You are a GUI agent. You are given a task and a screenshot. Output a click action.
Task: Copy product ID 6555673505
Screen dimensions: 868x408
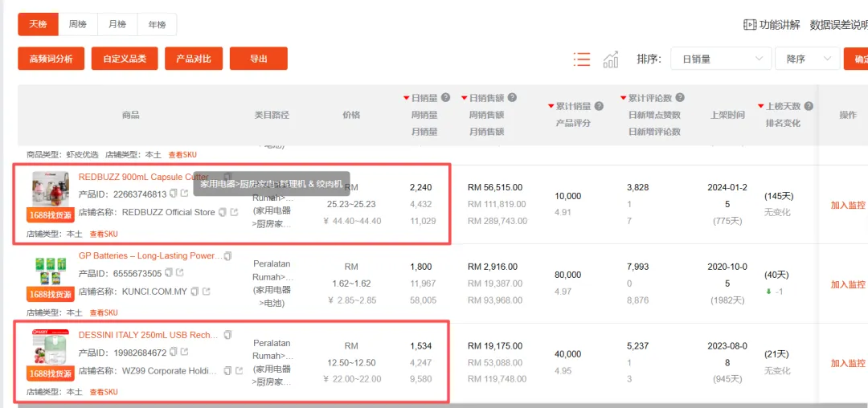[x=169, y=272]
